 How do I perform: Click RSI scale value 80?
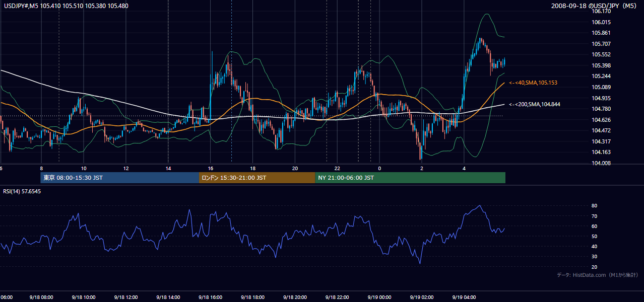[x=595, y=206]
